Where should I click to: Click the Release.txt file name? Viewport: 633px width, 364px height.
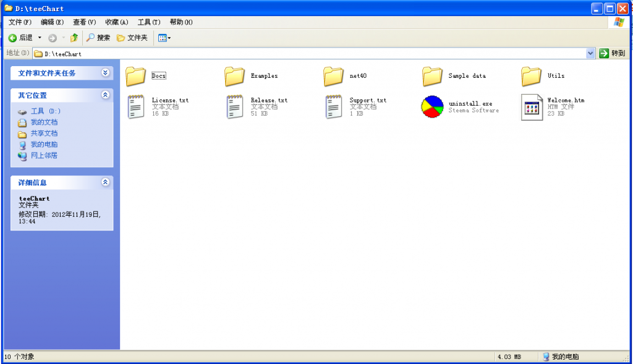click(269, 100)
